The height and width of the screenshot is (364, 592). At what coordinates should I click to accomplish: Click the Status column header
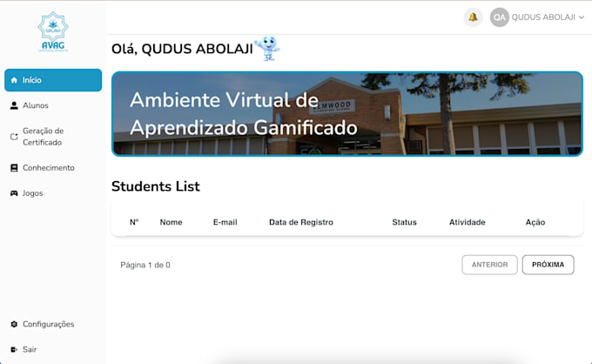coord(404,222)
